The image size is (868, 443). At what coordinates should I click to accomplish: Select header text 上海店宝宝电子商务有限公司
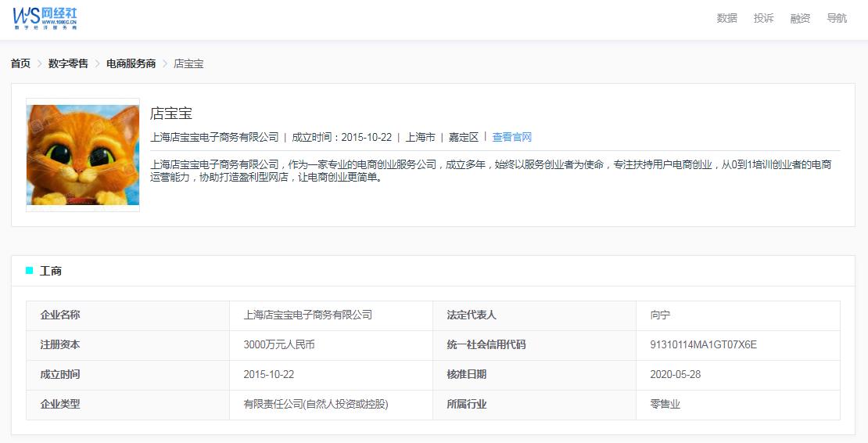pyautogui.click(x=214, y=137)
